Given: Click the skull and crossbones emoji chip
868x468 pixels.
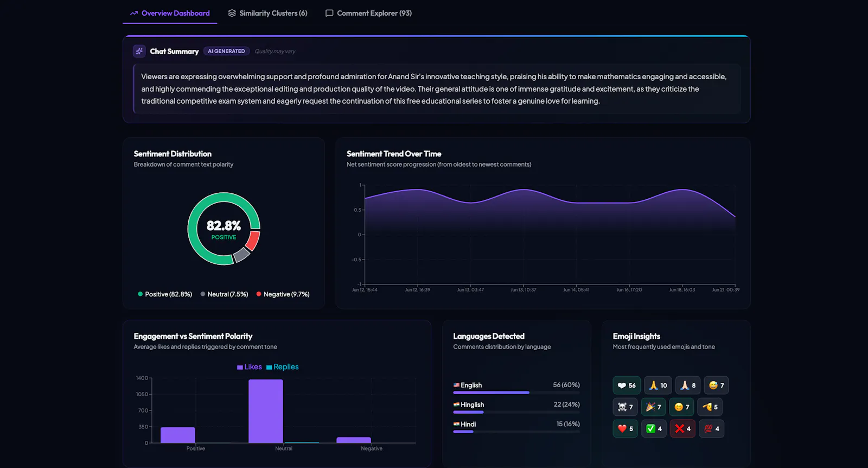Looking at the screenshot, I should 625,407.
